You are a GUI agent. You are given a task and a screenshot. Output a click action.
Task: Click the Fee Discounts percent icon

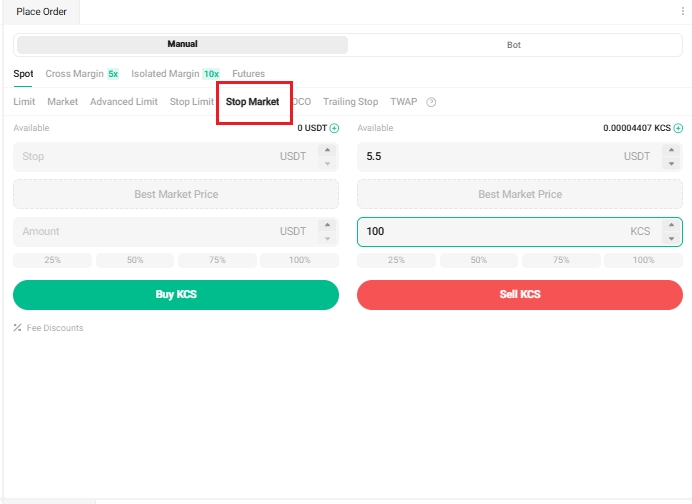tap(18, 328)
